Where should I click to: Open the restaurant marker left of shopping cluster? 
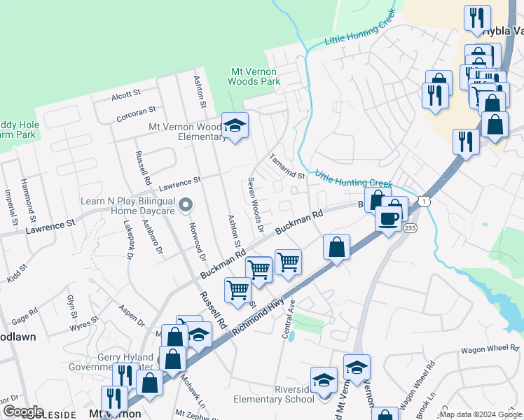[435, 96]
